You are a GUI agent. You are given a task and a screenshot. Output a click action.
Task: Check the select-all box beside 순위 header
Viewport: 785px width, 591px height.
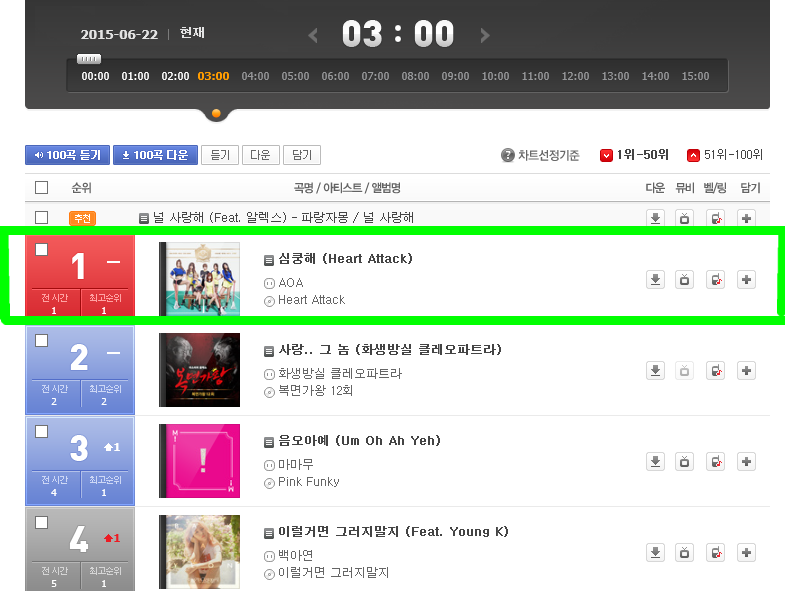[42, 187]
